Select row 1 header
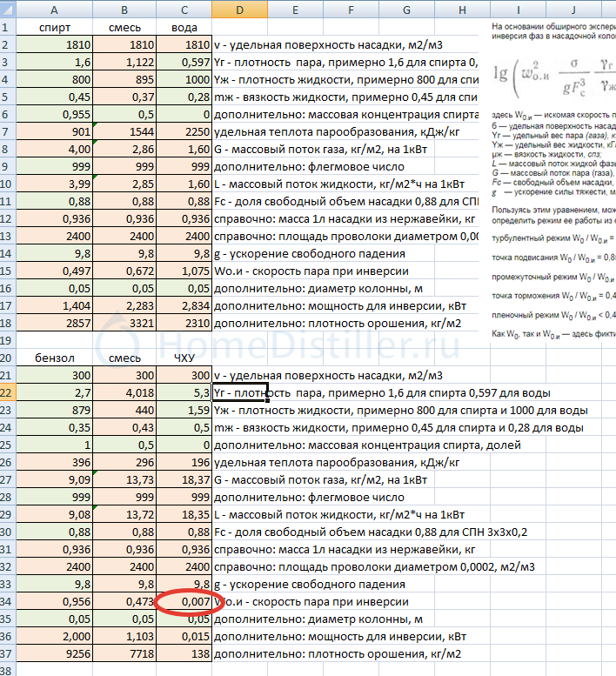Viewport: 616px width, 676px height. (8, 27)
